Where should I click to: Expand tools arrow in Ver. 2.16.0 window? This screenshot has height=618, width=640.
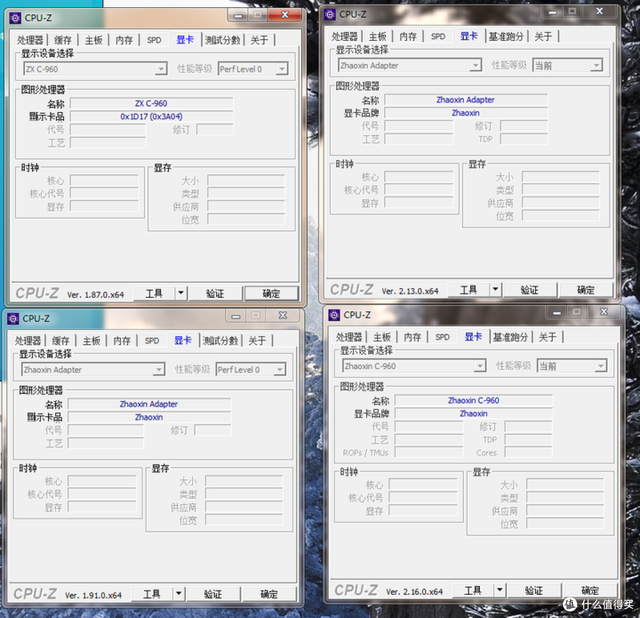(500, 590)
